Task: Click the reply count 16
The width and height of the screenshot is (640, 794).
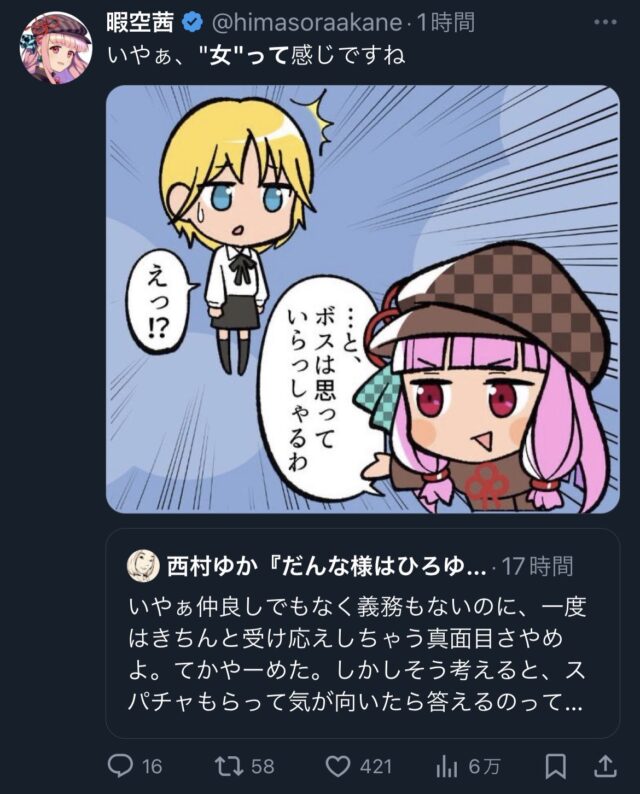Action: pyautogui.click(x=152, y=767)
